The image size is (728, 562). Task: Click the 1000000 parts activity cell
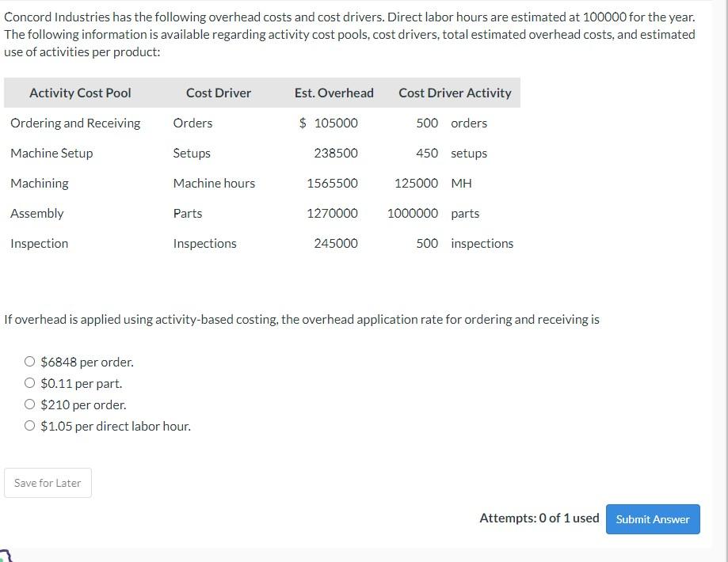pos(433,214)
